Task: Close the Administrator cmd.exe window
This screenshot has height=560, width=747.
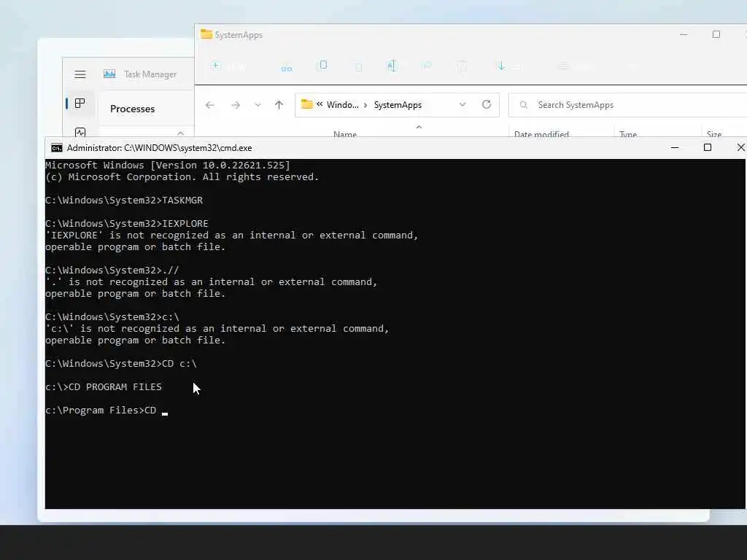Action: (x=740, y=147)
